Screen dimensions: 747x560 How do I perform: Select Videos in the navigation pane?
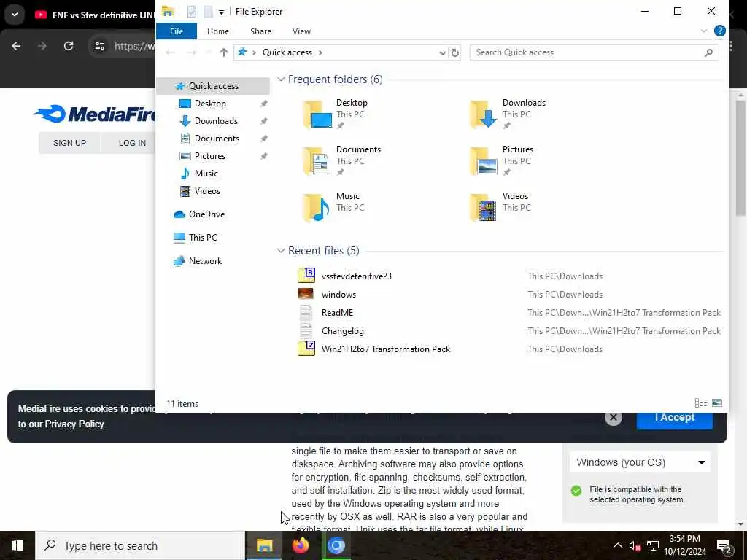coord(207,191)
